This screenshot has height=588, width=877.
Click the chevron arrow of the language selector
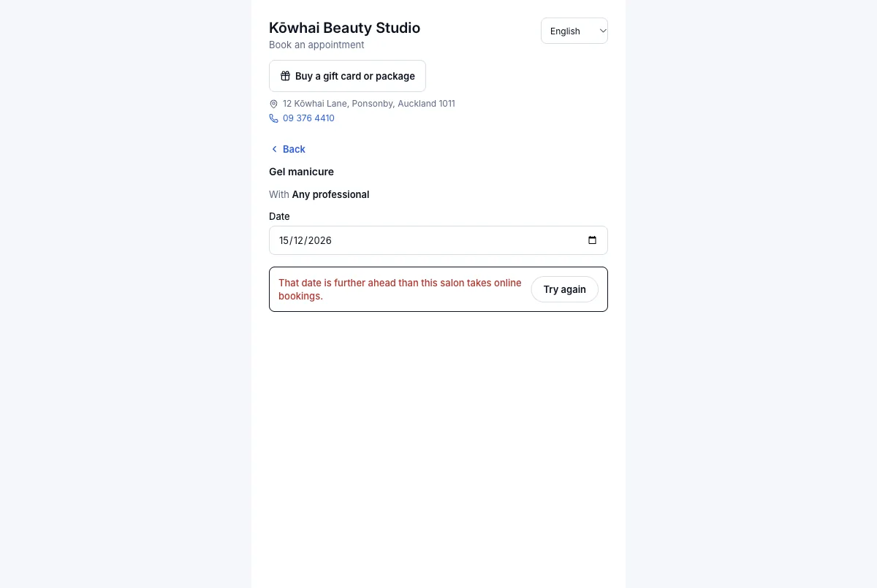click(x=602, y=31)
